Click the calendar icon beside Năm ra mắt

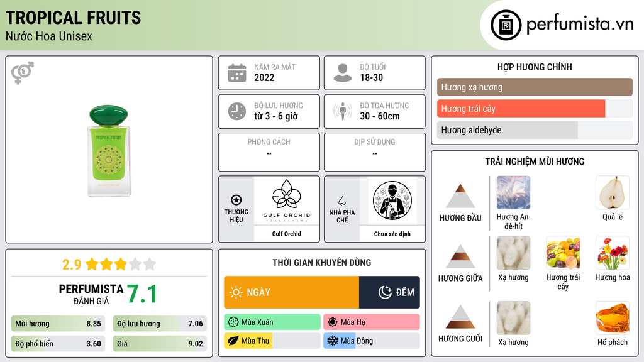tap(237, 73)
